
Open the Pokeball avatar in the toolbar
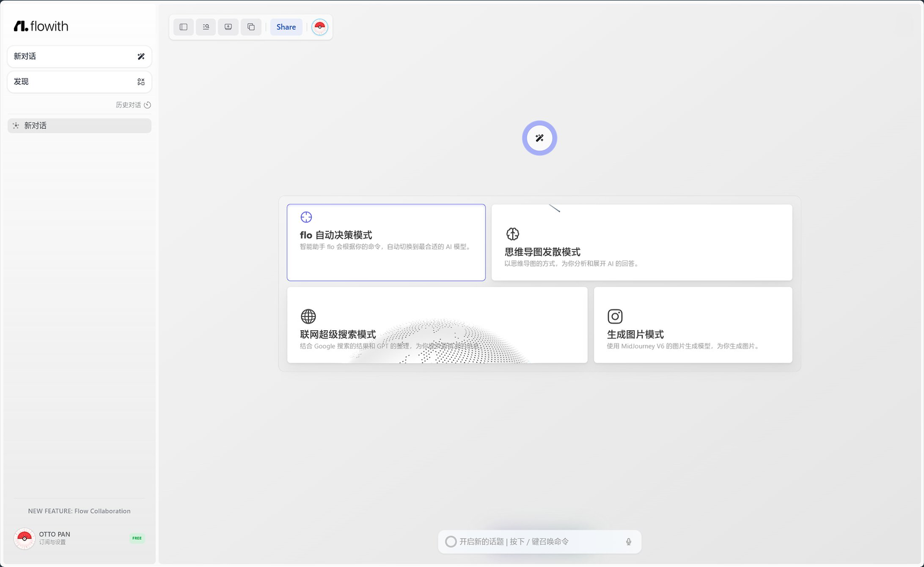tap(319, 27)
